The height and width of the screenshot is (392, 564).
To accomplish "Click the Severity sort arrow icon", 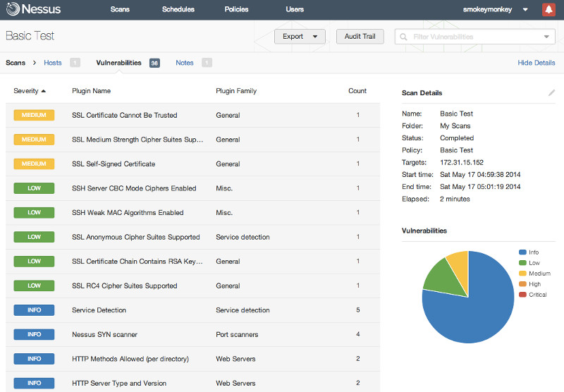I will pos(44,91).
